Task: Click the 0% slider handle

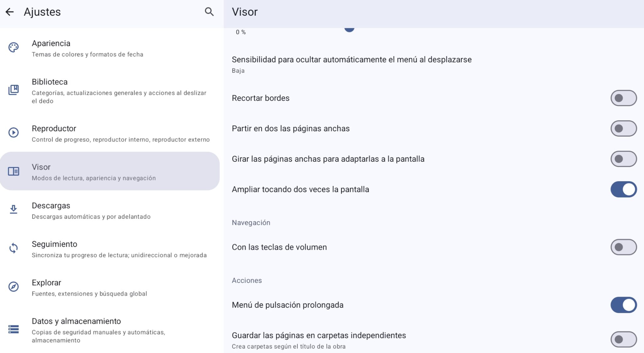Action: click(x=349, y=29)
